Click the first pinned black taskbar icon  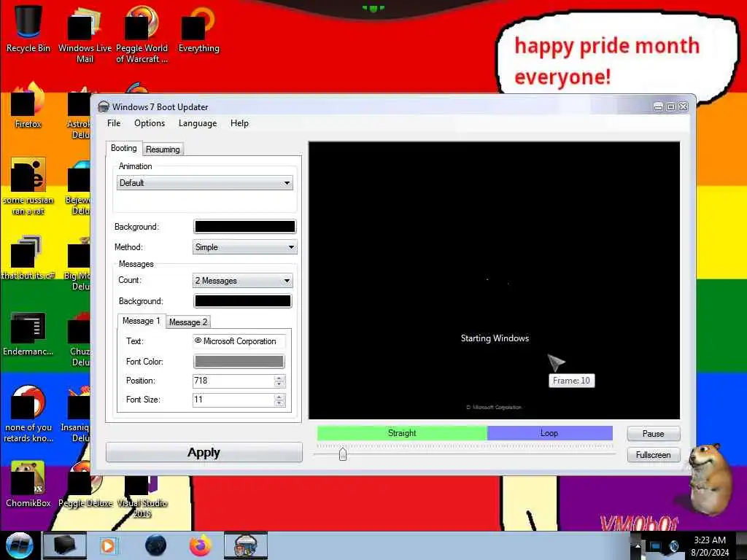click(65, 545)
